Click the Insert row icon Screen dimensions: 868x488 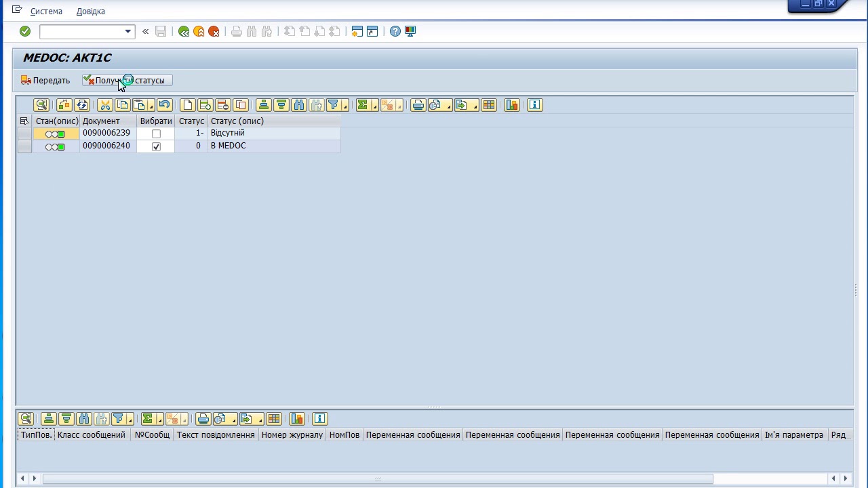[x=205, y=105]
